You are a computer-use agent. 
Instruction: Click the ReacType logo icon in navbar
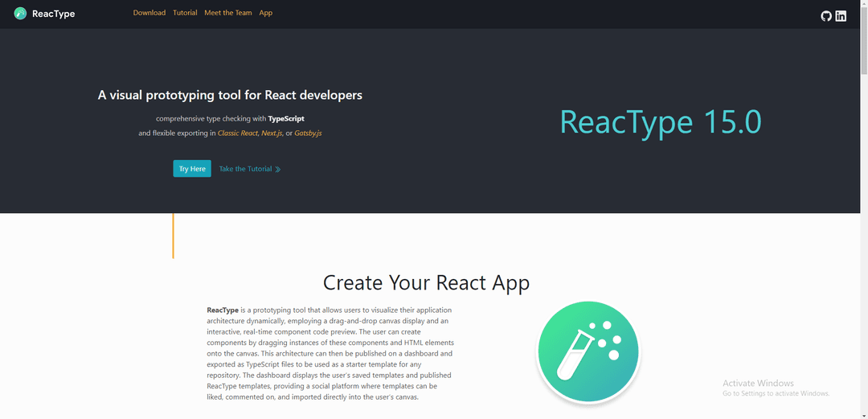point(20,14)
